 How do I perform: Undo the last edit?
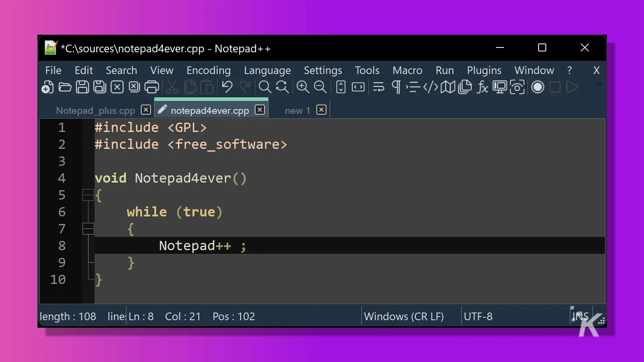[x=227, y=87]
